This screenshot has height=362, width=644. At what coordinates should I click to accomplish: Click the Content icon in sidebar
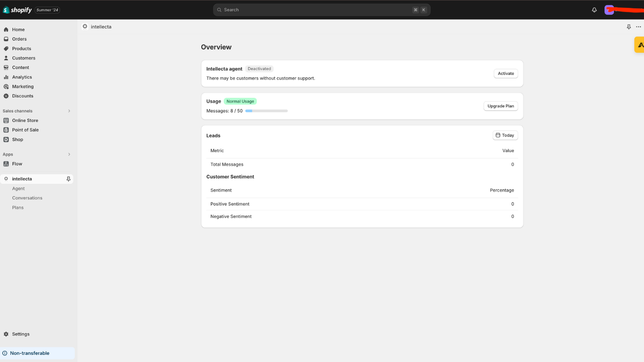tap(6, 68)
